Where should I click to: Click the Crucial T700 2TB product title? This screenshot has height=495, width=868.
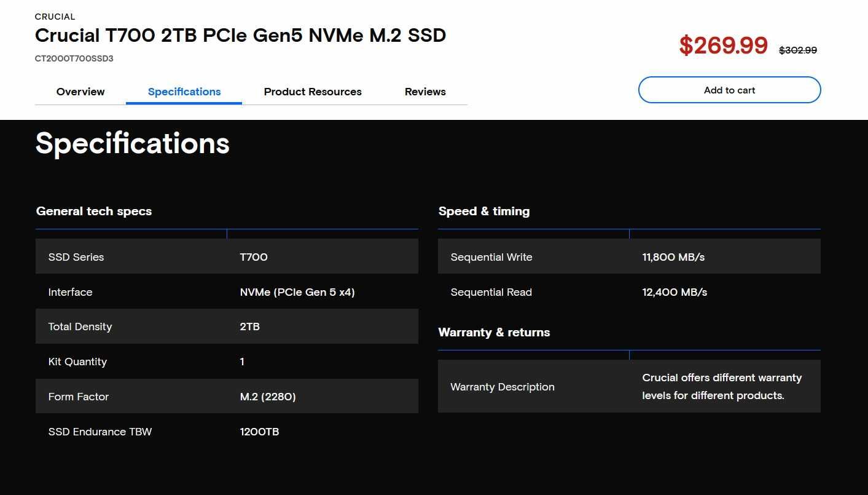(240, 35)
